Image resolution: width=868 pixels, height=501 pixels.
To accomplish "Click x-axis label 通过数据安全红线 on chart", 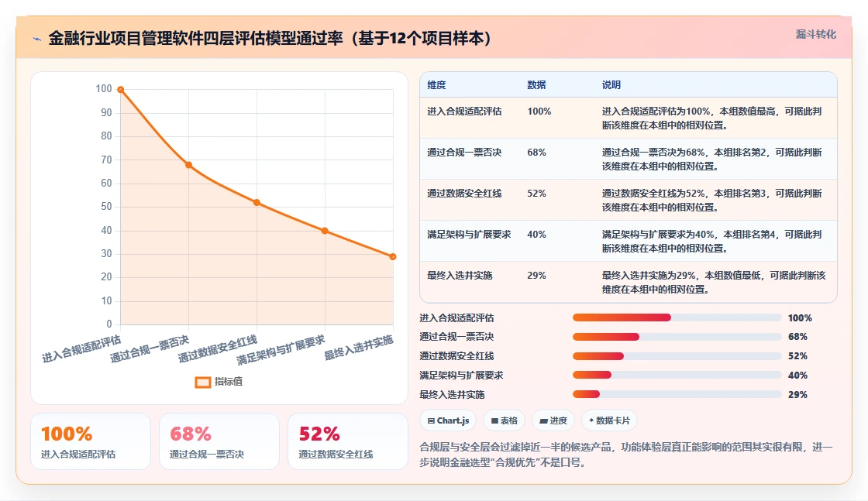I will click(x=218, y=349).
